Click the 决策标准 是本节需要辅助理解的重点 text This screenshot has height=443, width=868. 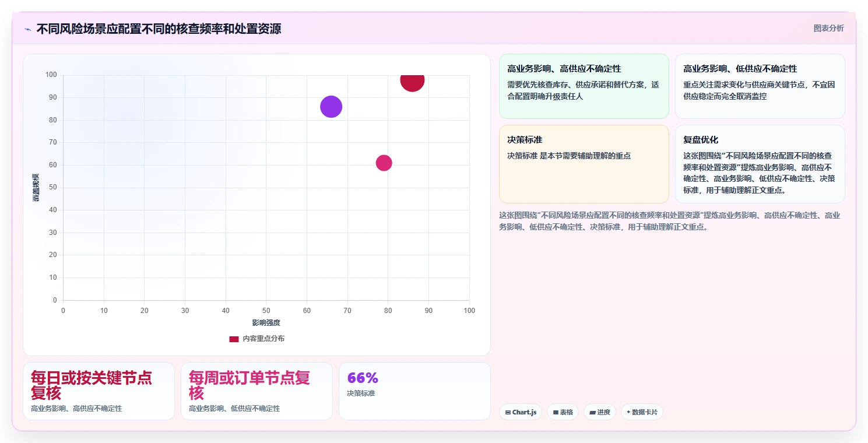(x=569, y=156)
